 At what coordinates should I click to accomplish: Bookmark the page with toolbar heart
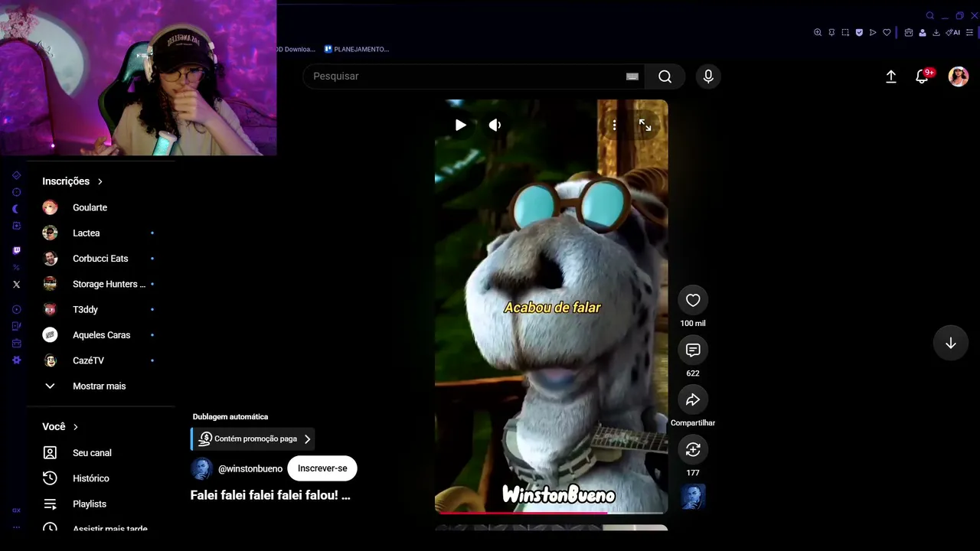tap(887, 32)
